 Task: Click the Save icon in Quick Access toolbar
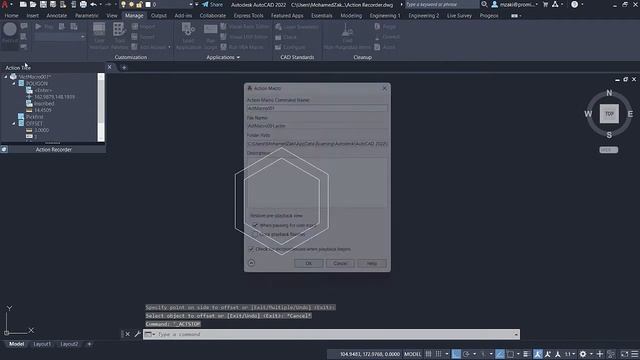[43, 4]
